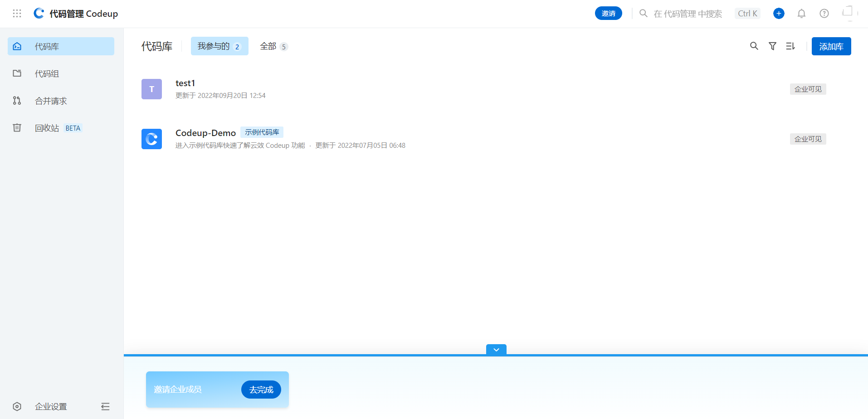Viewport: 868px width, 419px height.
Task: Click the 去完成 button
Action: pos(261,390)
